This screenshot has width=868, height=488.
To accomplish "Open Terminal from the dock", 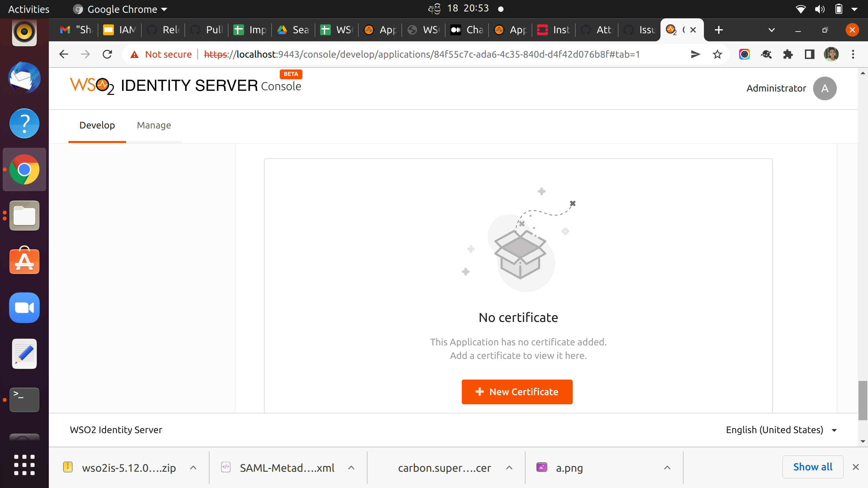I will [x=24, y=400].
